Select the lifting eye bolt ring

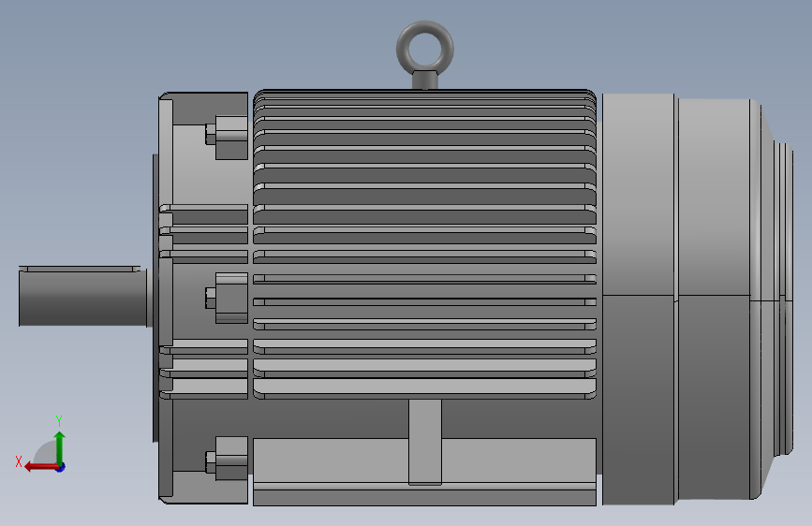click(x=424, y=48)
